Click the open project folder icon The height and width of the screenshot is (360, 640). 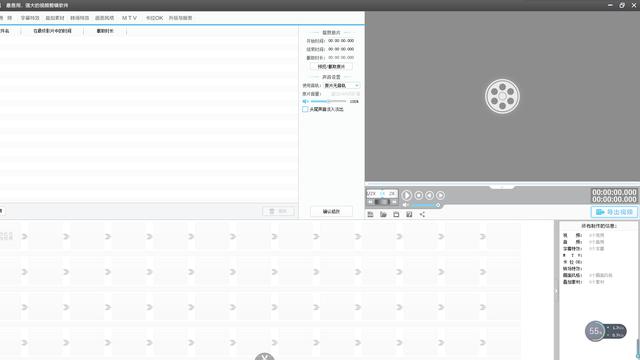point(383,214)
